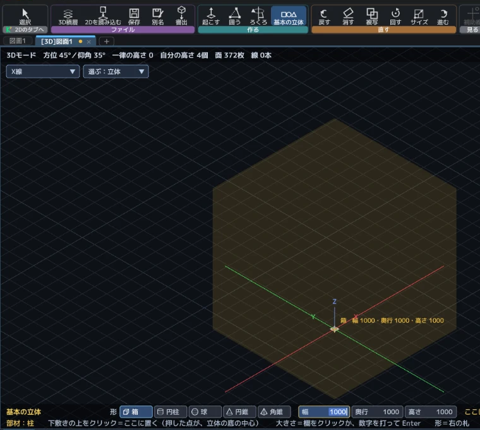Click the 自分の高さ 4個 status text
The image size is (480, 430).
tap(184, 55)
